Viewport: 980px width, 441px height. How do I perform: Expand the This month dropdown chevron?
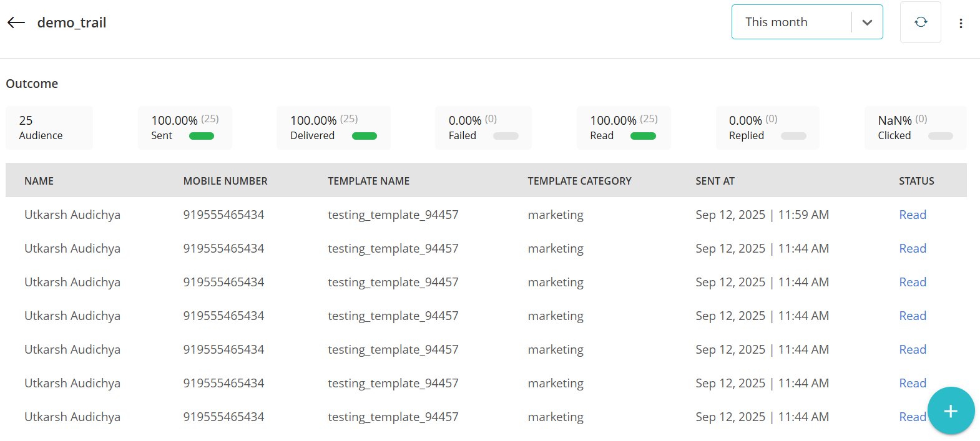866,22
